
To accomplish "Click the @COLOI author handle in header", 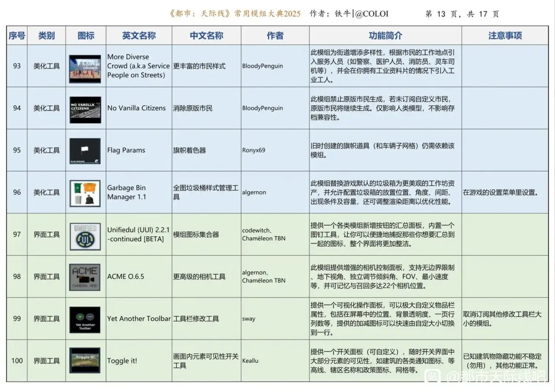I will (x=372, y=14).
